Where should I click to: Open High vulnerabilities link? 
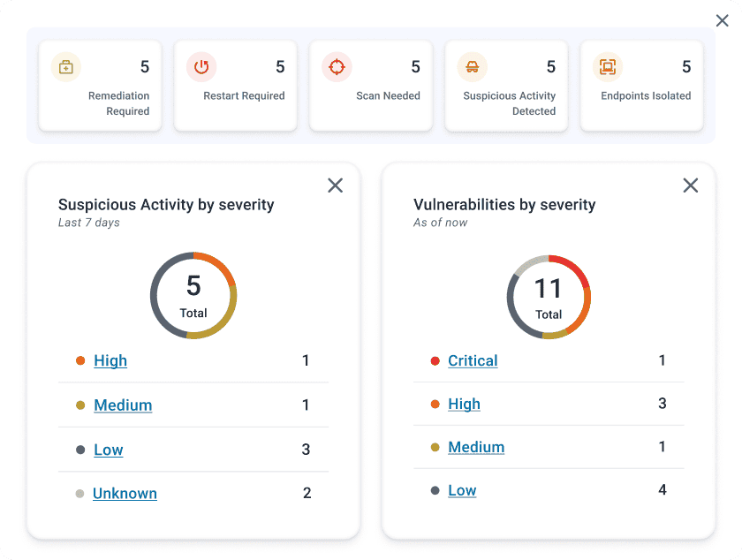464,404
